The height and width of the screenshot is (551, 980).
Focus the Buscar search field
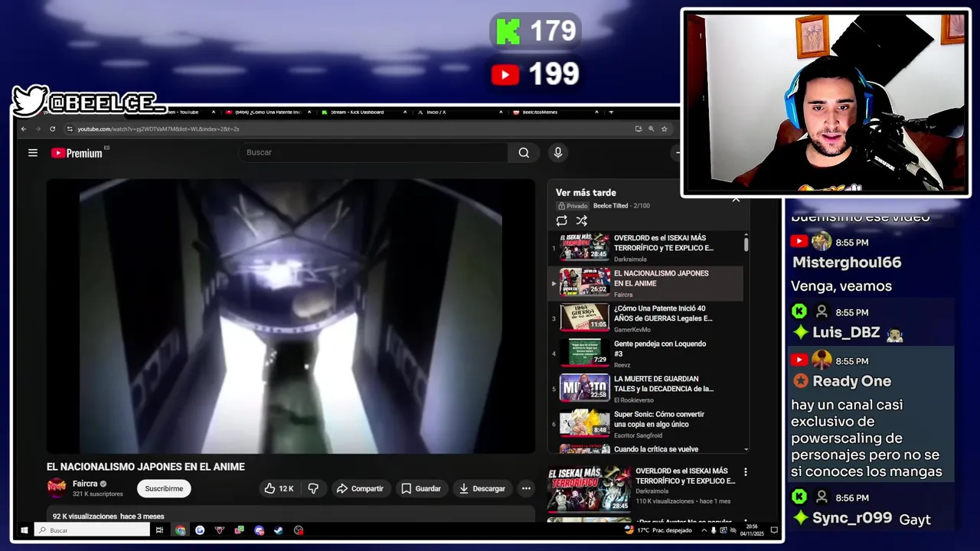[373, 152]
